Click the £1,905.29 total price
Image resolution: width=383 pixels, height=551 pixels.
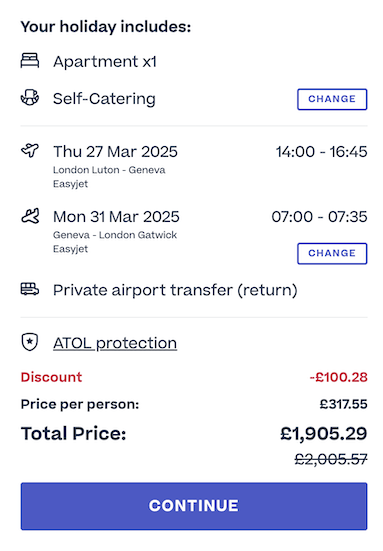[324, 434]
